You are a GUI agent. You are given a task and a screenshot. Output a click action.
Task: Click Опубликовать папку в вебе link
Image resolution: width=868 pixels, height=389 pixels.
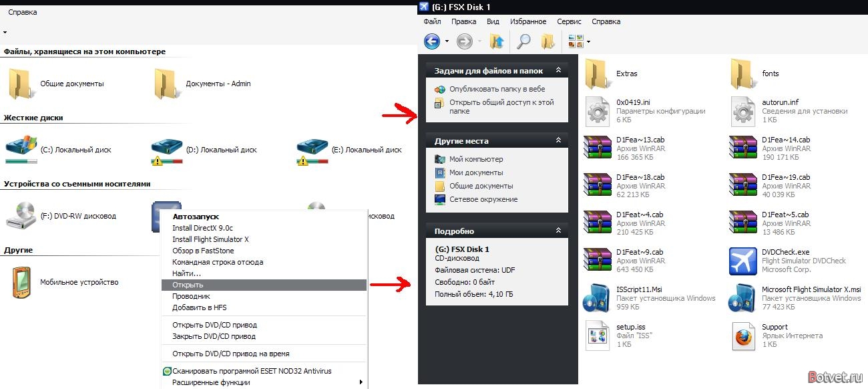pos(497,89)
